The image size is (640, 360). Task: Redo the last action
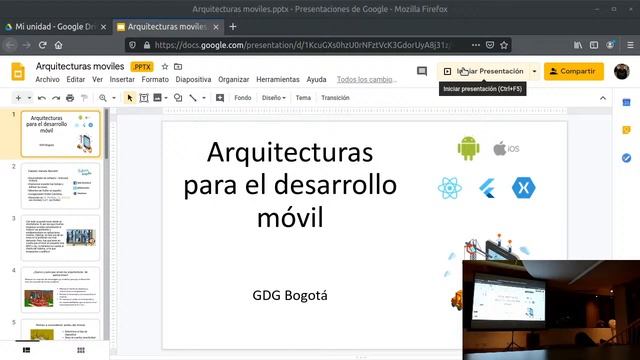click(x=56, y=98)
